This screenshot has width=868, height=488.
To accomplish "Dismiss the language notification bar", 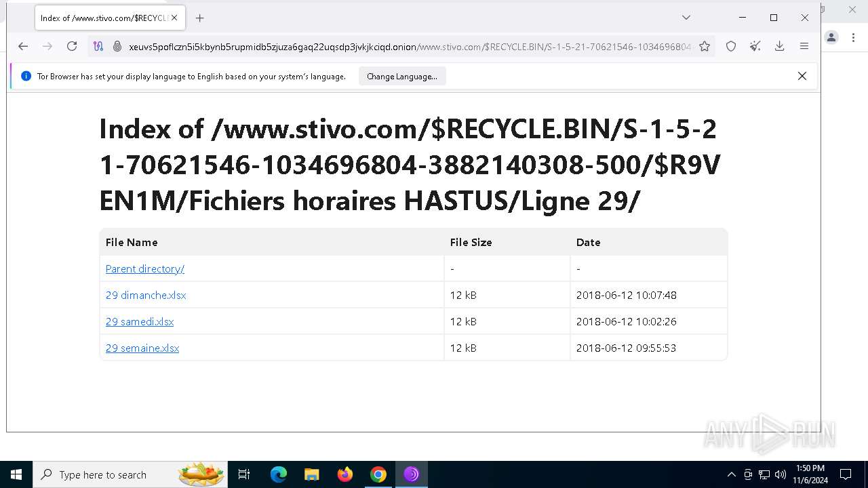I will [x=802, y=76].
